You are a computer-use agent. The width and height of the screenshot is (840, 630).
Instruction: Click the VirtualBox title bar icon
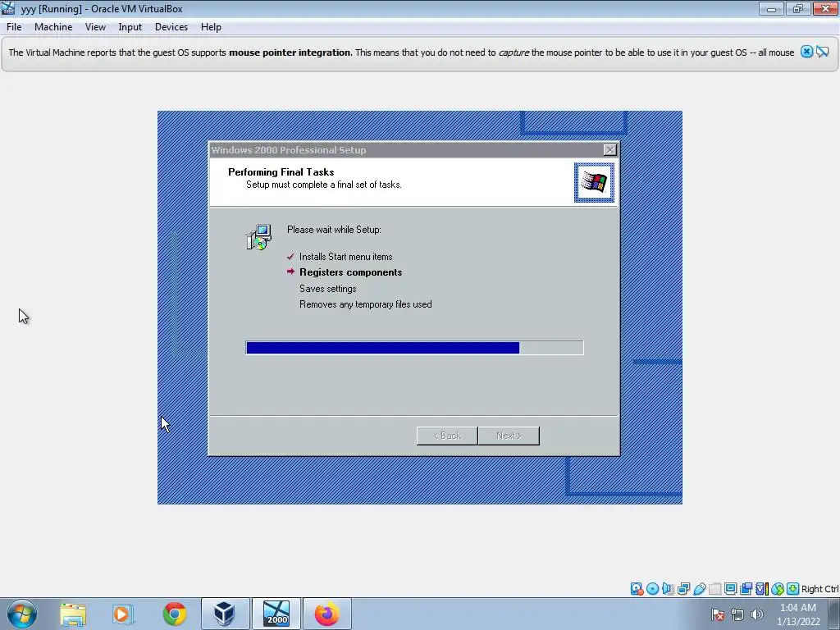coord(8,8)
